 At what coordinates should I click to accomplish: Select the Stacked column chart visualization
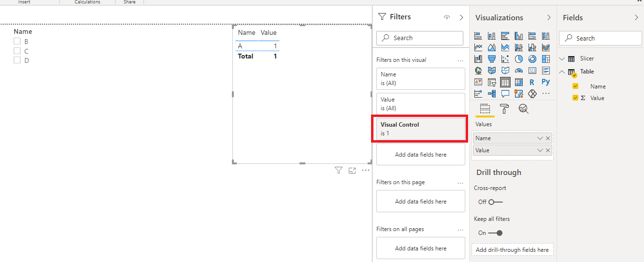492,36
